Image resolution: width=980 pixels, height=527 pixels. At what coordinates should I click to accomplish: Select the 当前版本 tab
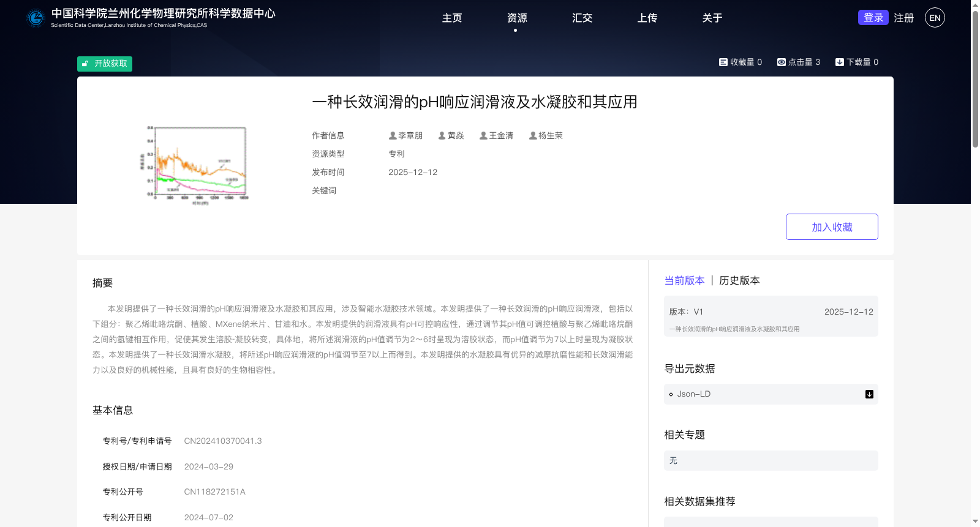coord(684,280)
